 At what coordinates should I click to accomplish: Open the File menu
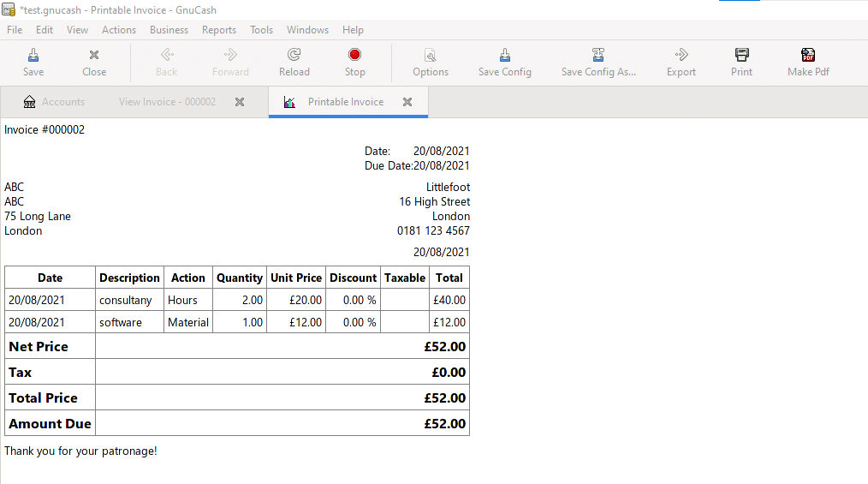point(15,30)
